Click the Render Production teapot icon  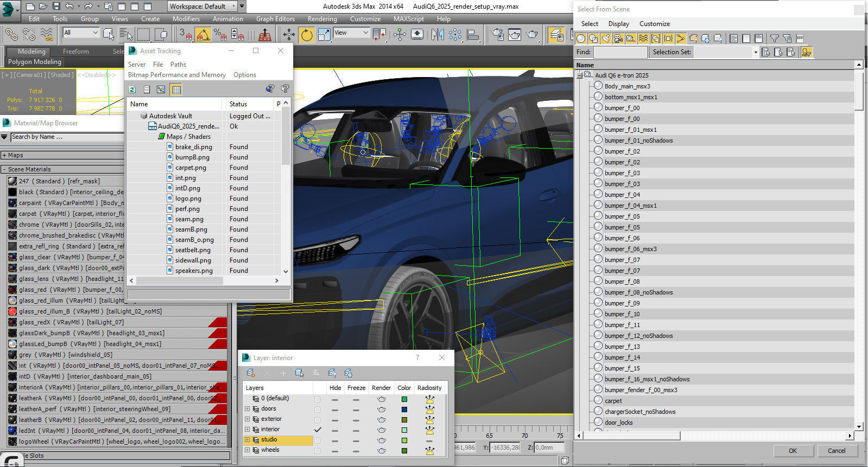533,35
